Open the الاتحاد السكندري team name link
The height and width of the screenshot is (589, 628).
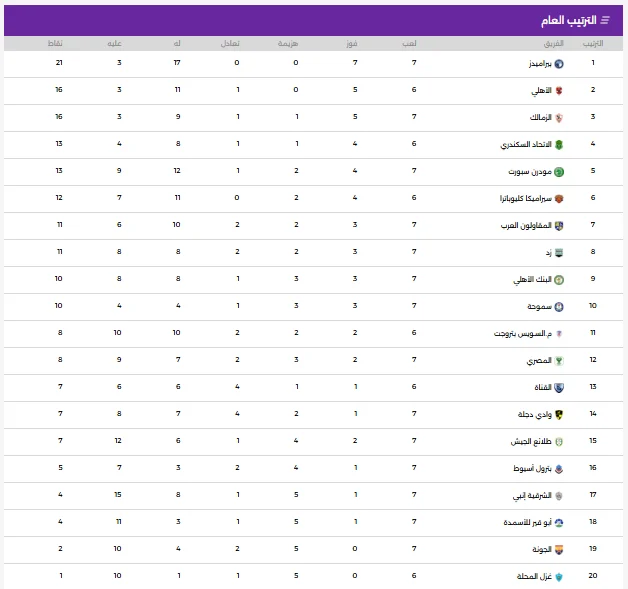pyautogui.click(x=526, y=145)
